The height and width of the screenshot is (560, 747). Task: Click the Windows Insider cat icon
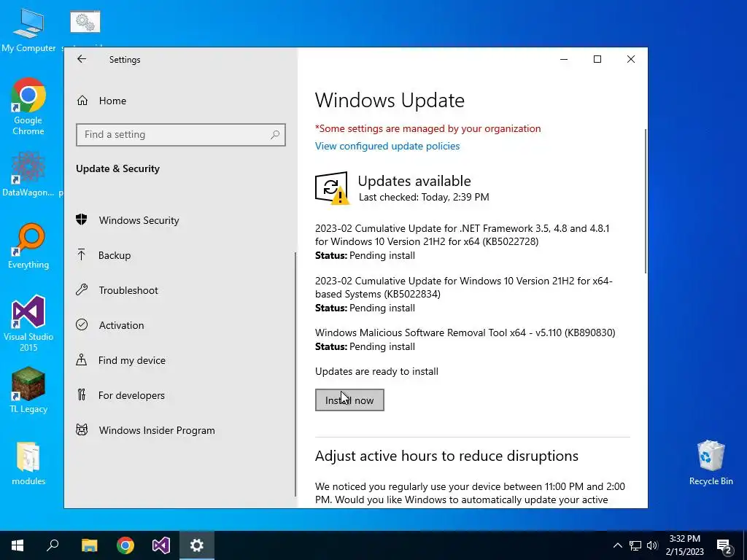point(82,430)
